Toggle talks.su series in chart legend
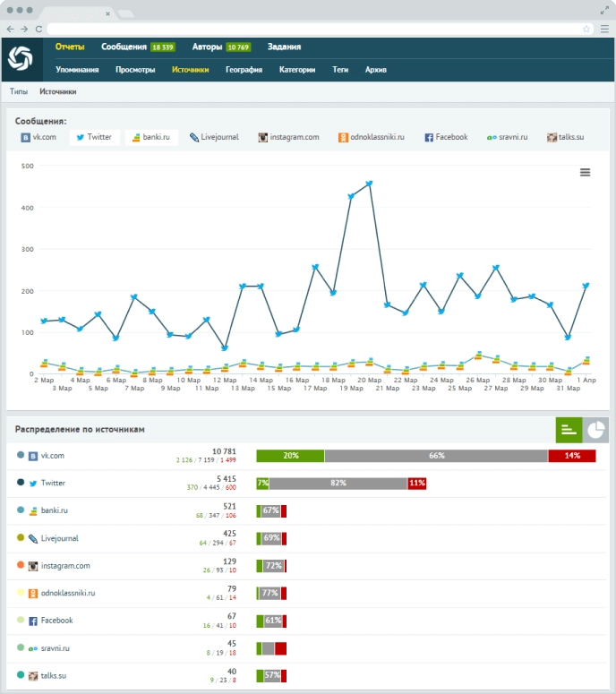This screenshot has width=616, height=694. pos(566,137)
